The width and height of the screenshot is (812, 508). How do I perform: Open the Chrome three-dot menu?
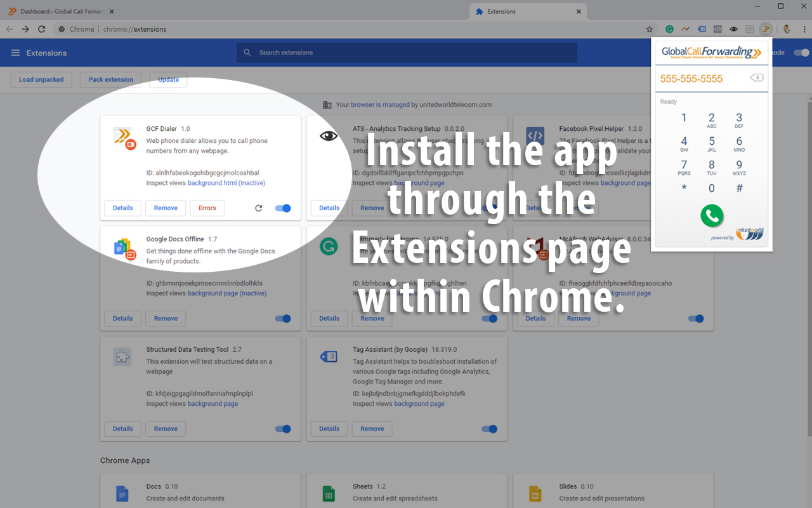pyautogui.click(x=803, y=29)
